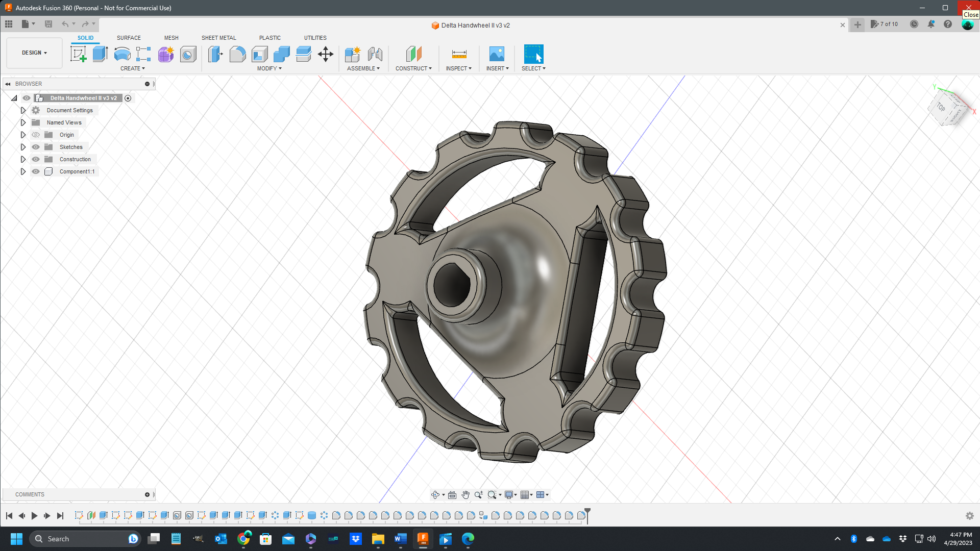Click the Undo button
The width and height of the screenshot is (980, 551).
pos(64,23)
